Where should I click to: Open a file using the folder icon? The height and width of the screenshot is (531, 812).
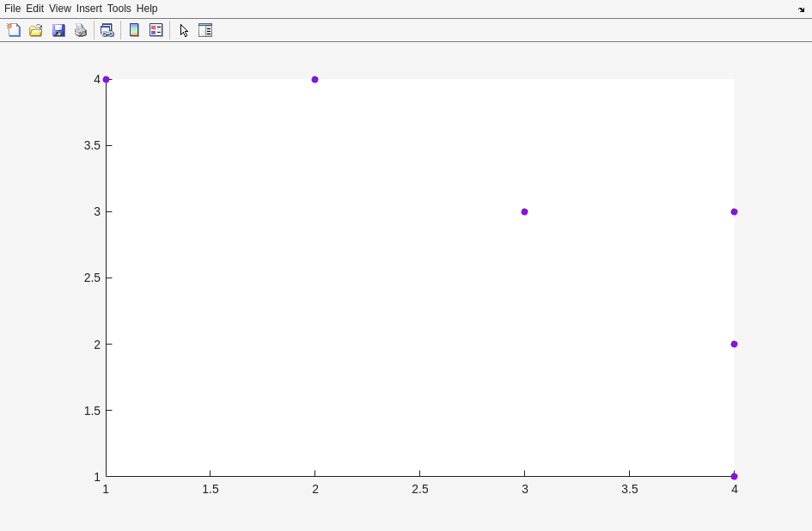[36, 30]
